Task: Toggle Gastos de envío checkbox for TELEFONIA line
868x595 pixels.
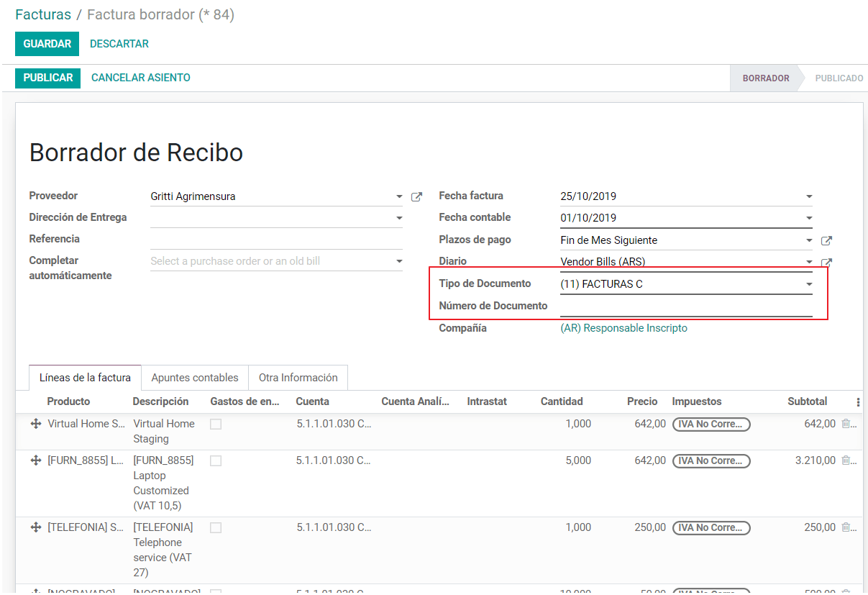Action: [x=216, y=528]
